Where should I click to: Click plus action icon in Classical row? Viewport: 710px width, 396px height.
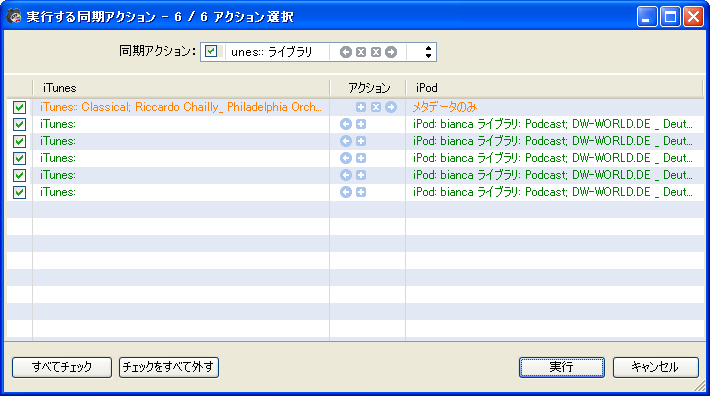click(361, 107)
